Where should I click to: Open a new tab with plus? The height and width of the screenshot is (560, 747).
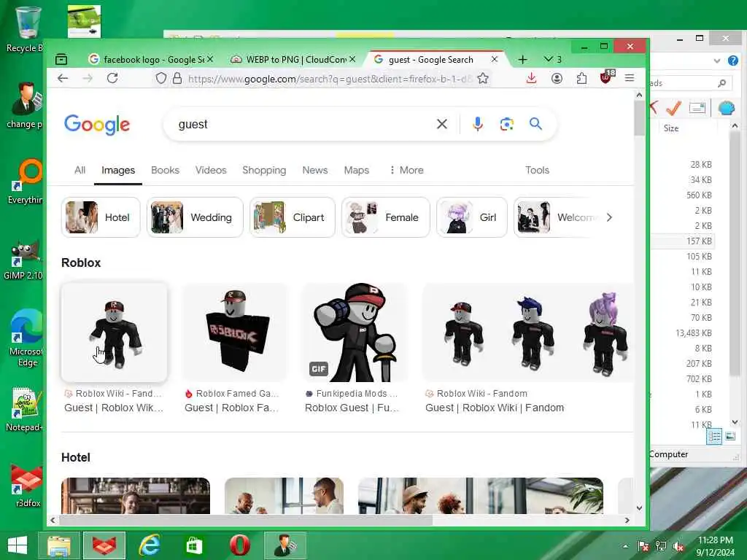coord(522,60)
